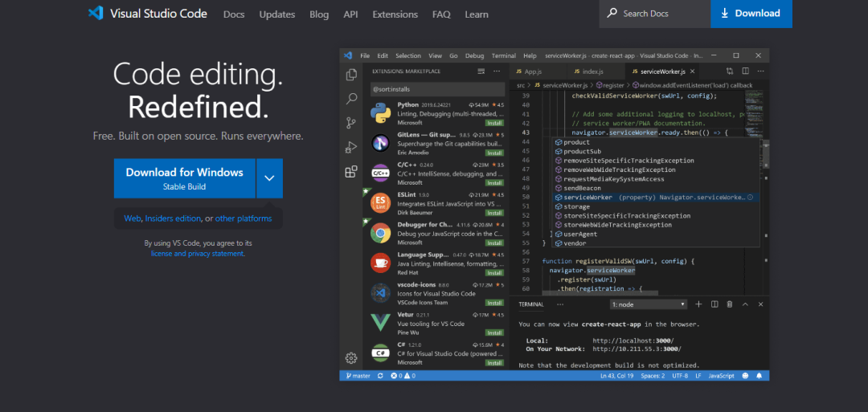Viewport: 868px width, 412px height.
Task: Click the feedback smiley in status bar
Action: click(x=745, y=376)
